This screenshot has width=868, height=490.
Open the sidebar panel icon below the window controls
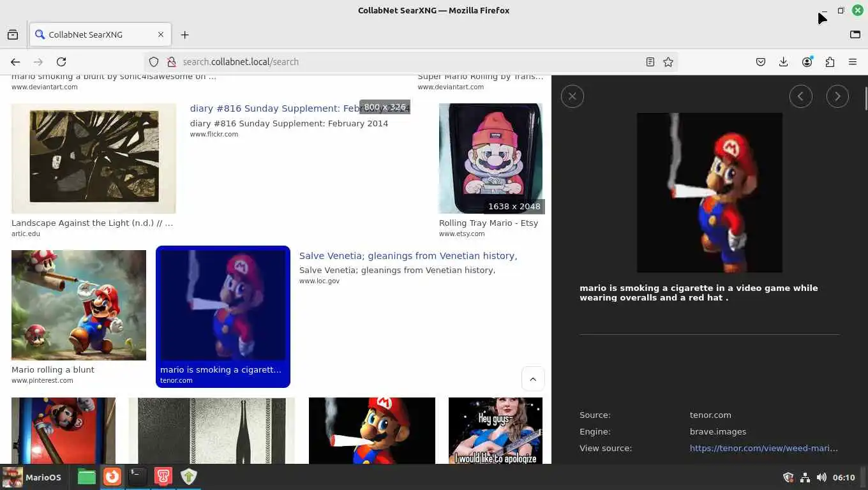855,34
